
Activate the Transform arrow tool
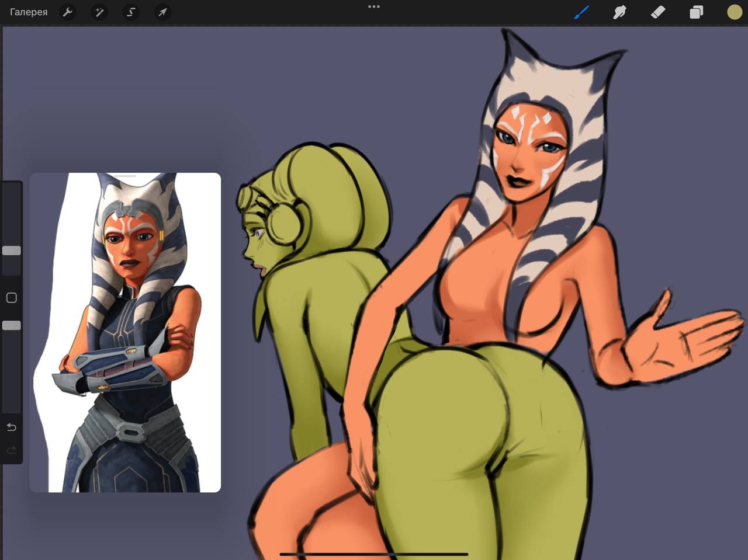tap(162, 12)
